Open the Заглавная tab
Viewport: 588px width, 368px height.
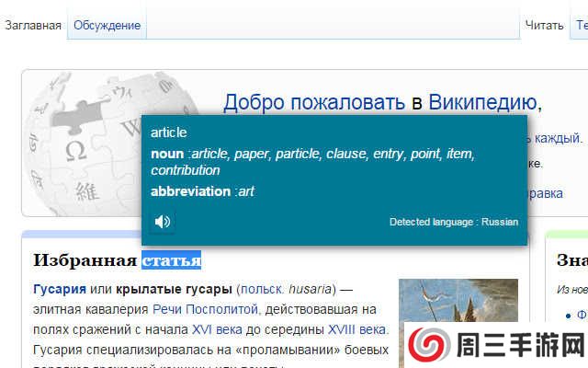click(x=33, y=25)
